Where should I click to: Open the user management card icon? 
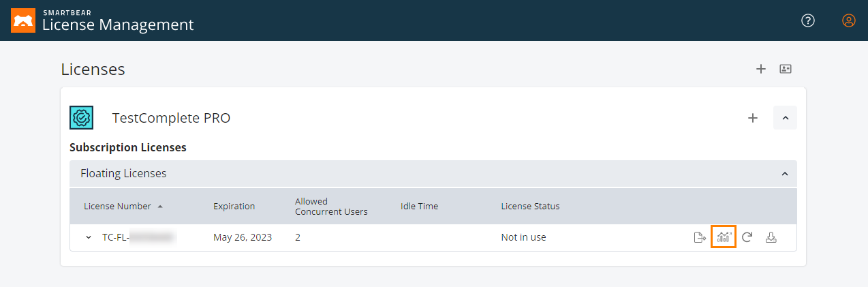(x=786, y=69)
